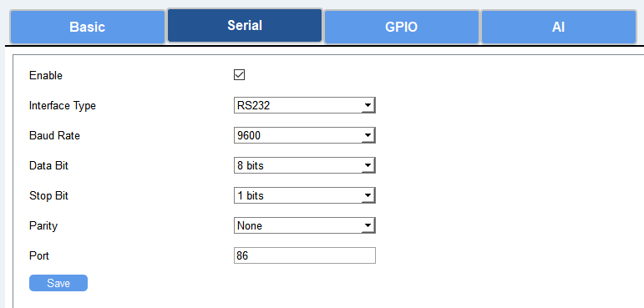644x308 pixels.
Task: Open the GPIO tab
Action: (402, 27)
